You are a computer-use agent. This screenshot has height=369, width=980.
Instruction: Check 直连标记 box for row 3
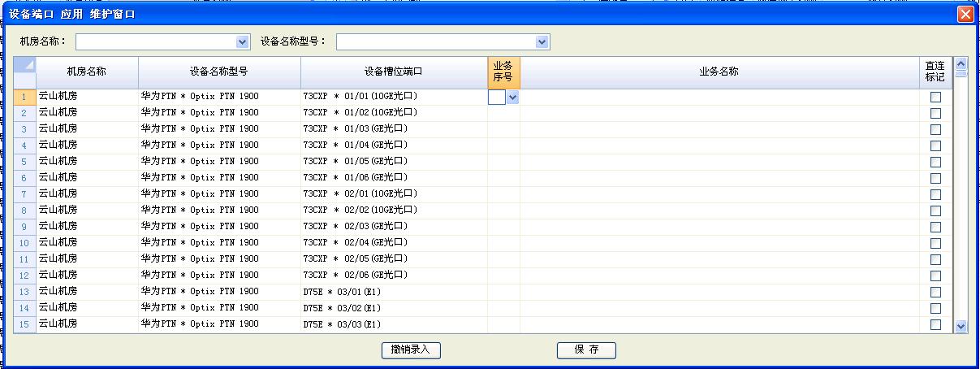935,129
